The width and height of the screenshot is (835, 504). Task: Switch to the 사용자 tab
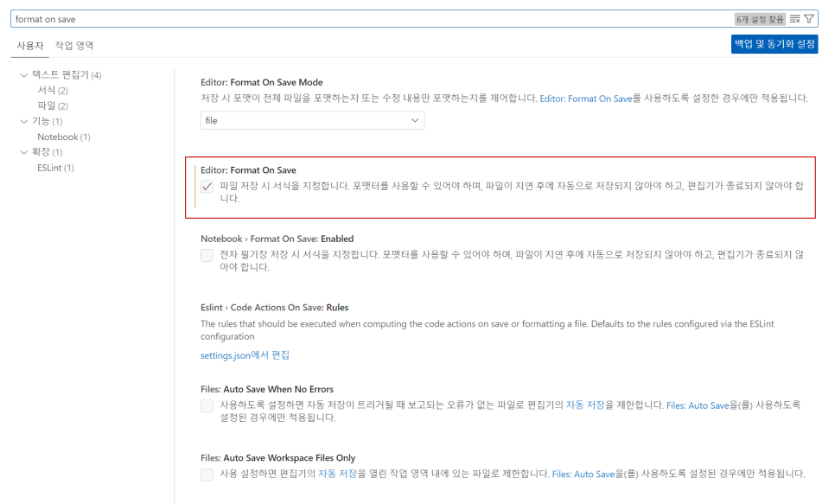pos(29,46)
